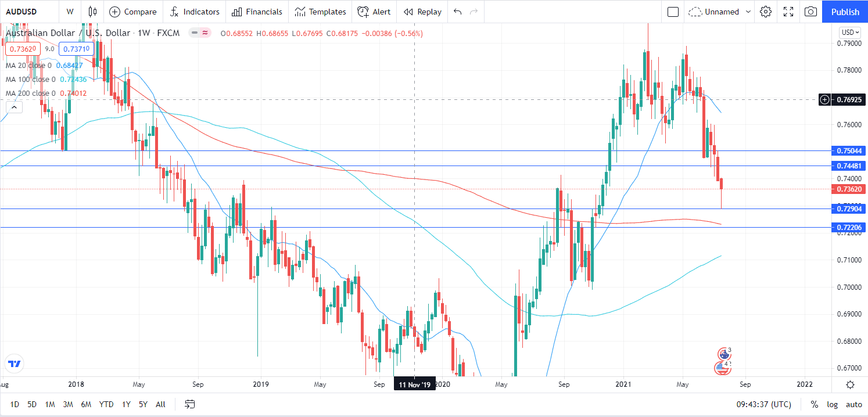Select the 3M date range
Image resolution: width=868 pixels, height=417 pixels.
[x=68, y=404]
